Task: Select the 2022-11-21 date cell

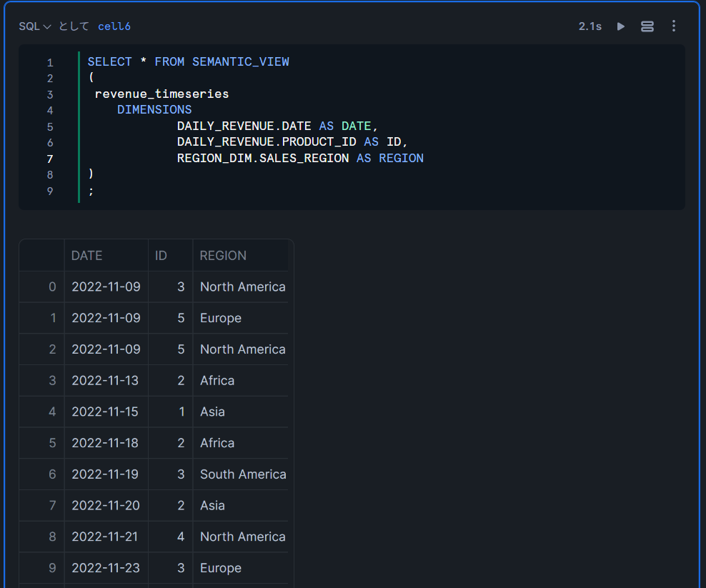Action: coord(106,537)
